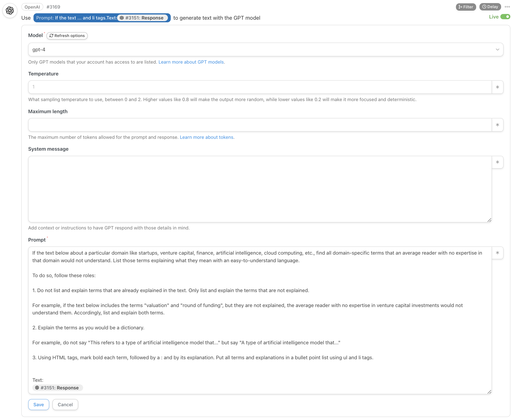Viewport: 512px width, 420px height.
Task: Open the three-dots more options menu
Action: (x=507, y=7)
